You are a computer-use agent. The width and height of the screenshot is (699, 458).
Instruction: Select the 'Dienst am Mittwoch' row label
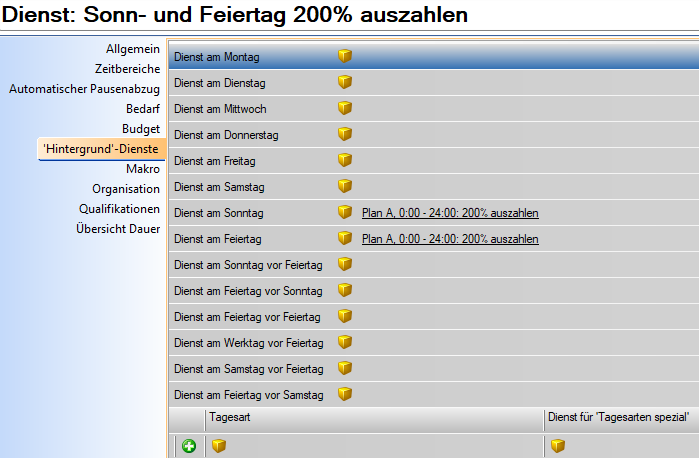click(220, 109)
